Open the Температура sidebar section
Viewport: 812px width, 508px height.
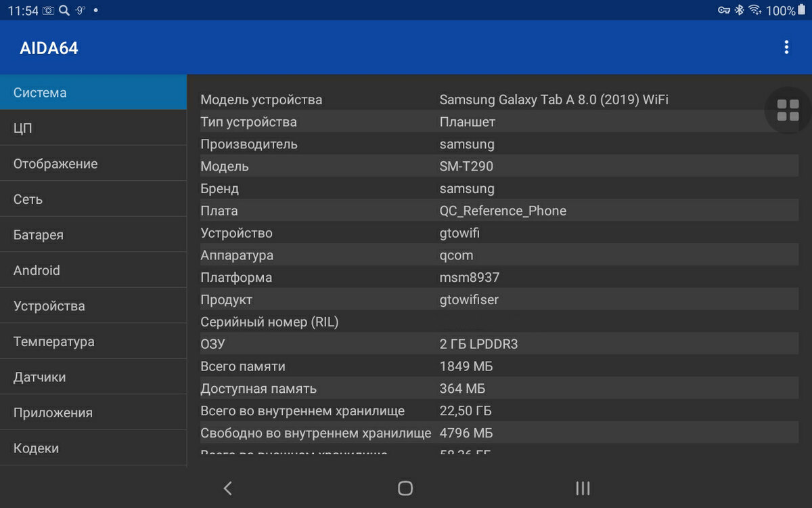[93, 341]
